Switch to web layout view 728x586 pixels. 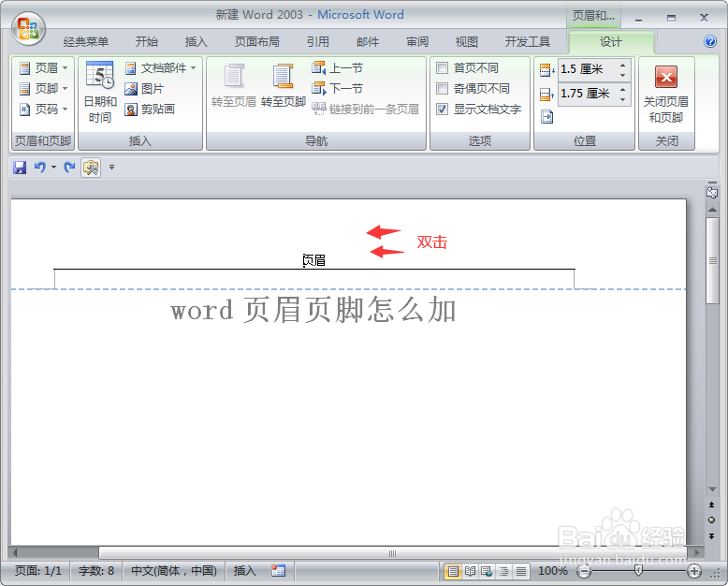tap(487, 571)
